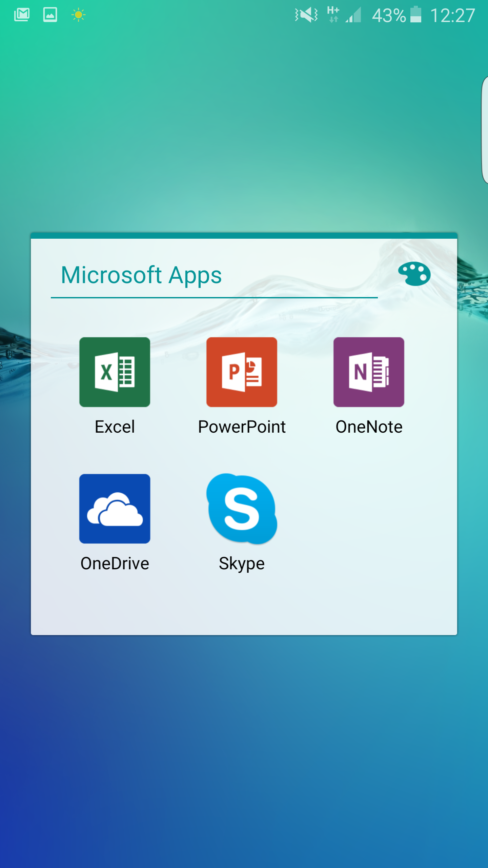Tap the folder color palette icon
This screenshot has height=868, width=488.
tap(414, 274)
